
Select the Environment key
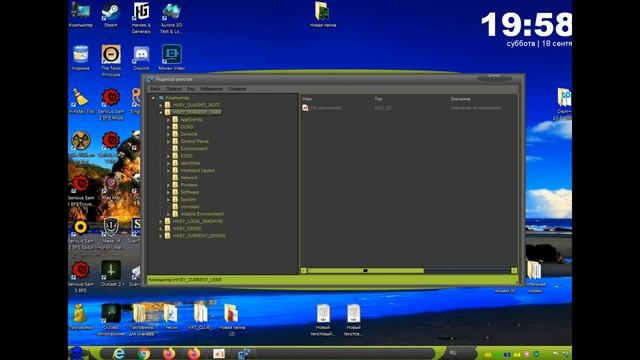(194, 149)
